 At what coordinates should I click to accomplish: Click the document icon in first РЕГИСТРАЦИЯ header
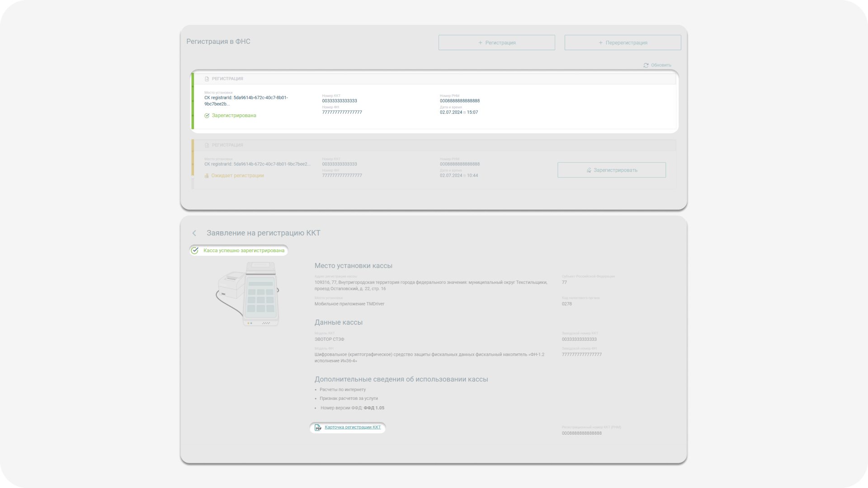(207, 79)
